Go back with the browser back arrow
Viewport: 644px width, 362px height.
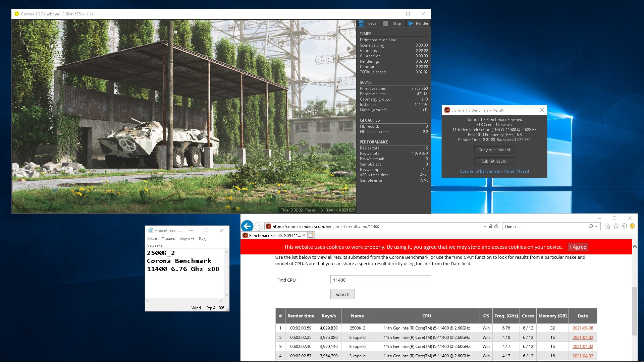point(247,226)
